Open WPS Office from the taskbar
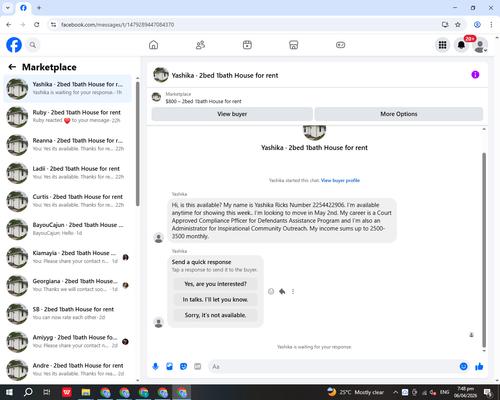 (67, 392)
